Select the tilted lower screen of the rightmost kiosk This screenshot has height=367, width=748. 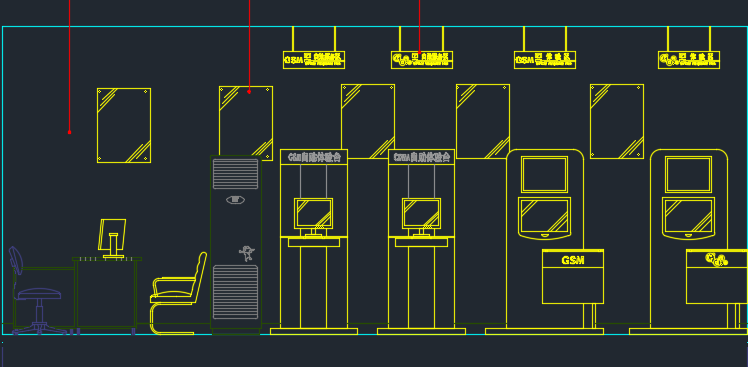coord(688,218)
